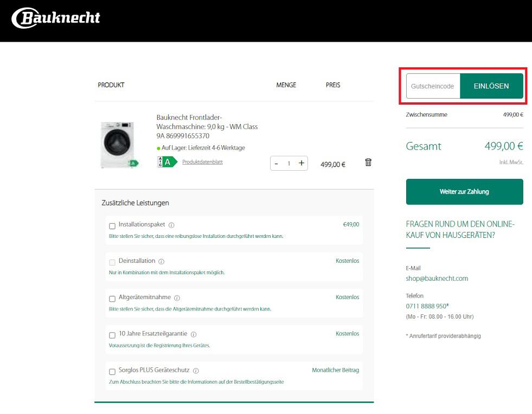
Task: Click the EINLÖSEN button
Action: point(491,86)
